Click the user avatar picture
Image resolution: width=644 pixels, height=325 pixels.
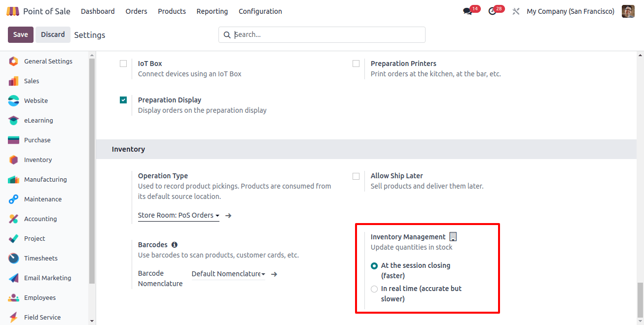[x=628, y=11]
